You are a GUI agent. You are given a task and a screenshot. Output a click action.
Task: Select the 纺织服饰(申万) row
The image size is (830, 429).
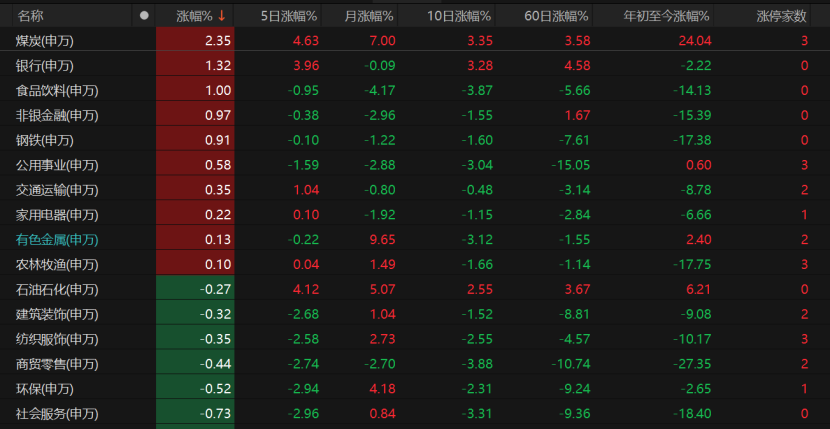pos(413,339)
